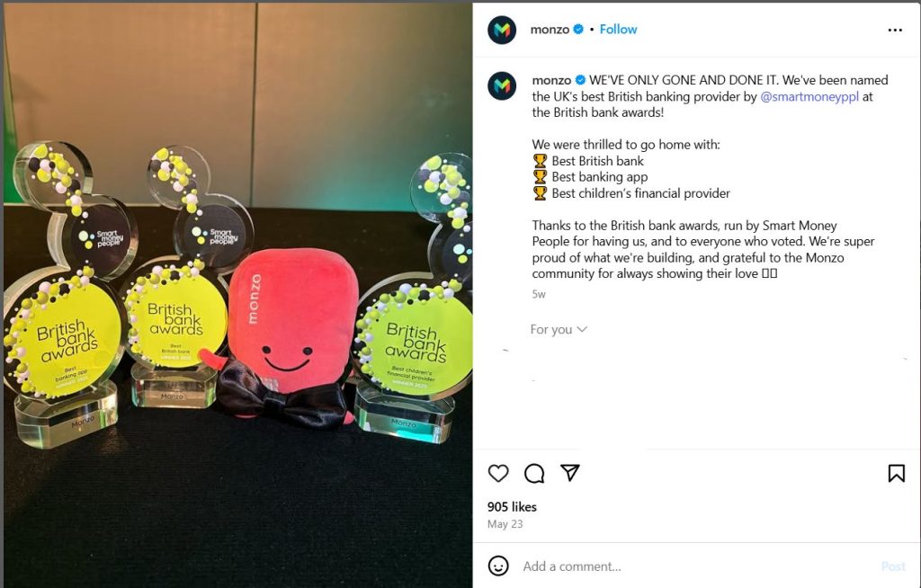Like the post with the heart icon
Screen dimensions: 921x588
(x=498, y=473)
